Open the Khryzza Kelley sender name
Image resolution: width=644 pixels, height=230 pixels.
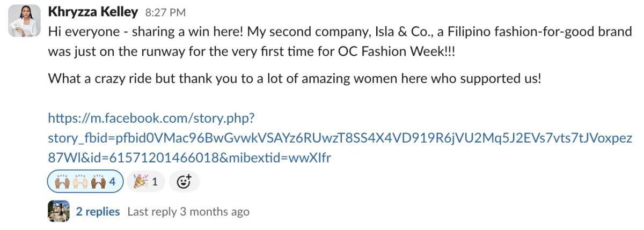click(x=93, y=12)
